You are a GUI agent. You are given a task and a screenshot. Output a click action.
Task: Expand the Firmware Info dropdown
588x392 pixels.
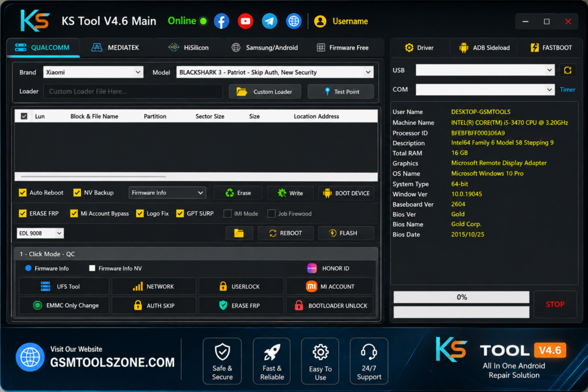(x=167, y=193)
